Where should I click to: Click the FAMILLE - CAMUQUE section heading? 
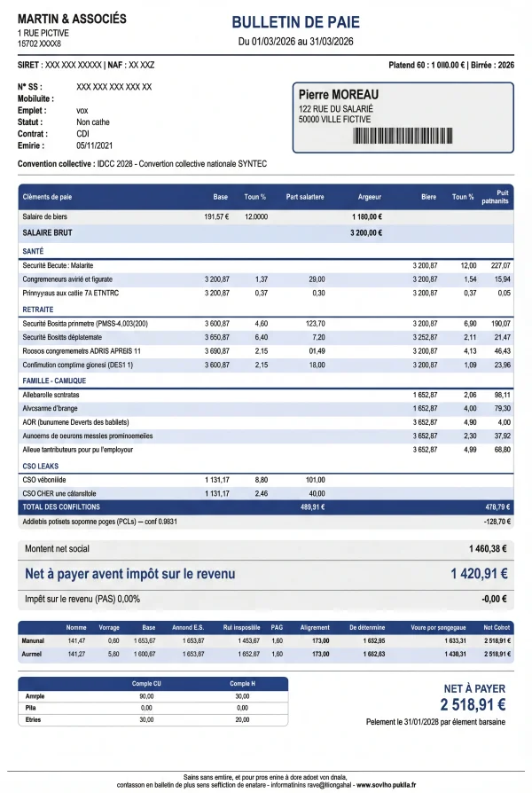(x=54, y=381)
